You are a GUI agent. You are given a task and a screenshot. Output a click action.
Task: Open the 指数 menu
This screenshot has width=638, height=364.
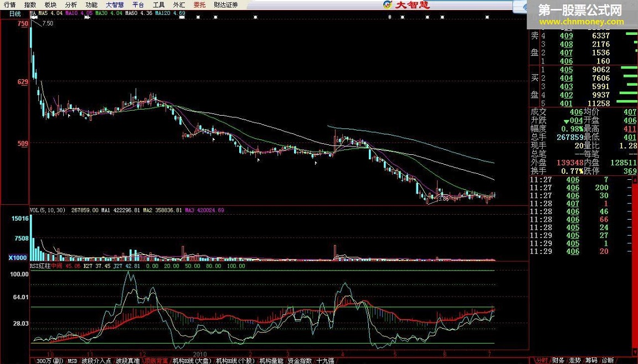point(30,5)
